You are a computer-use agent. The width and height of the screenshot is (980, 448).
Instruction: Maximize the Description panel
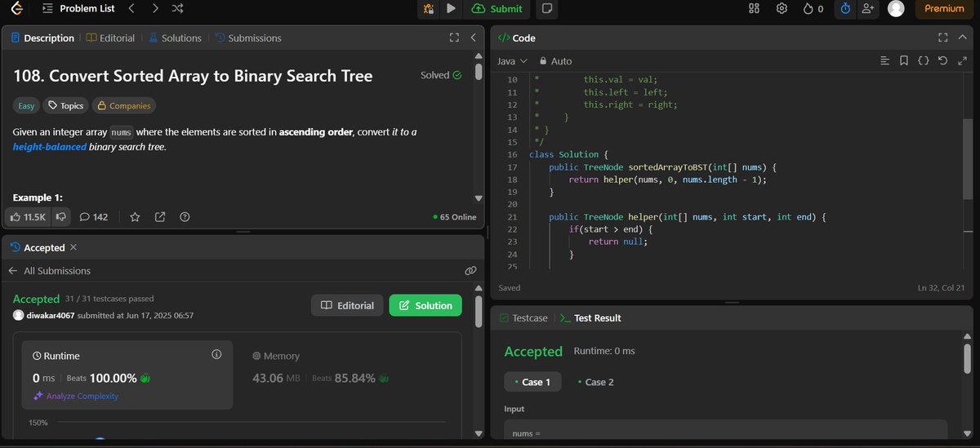[455, 38]
